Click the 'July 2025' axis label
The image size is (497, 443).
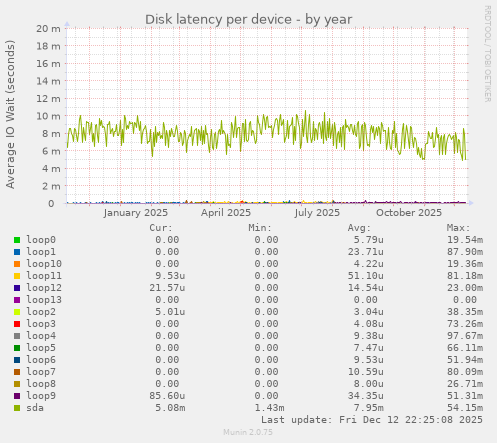click(x=317, y=213)
